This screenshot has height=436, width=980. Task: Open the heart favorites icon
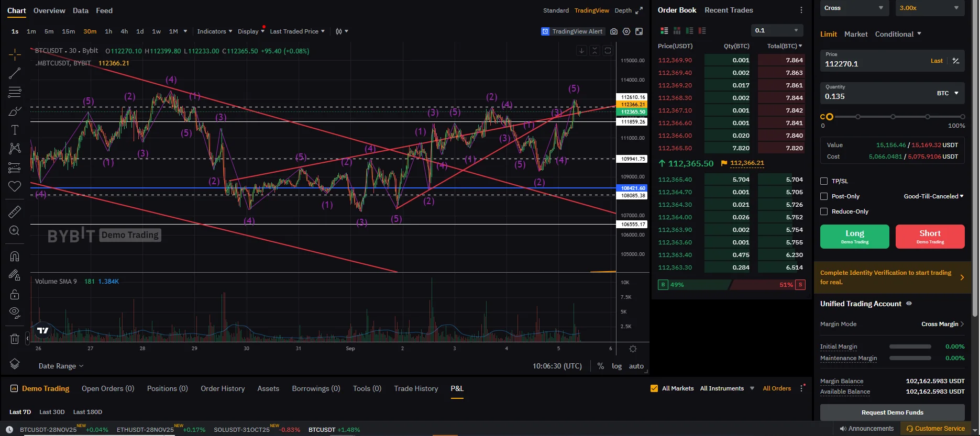tap(15, 186)
